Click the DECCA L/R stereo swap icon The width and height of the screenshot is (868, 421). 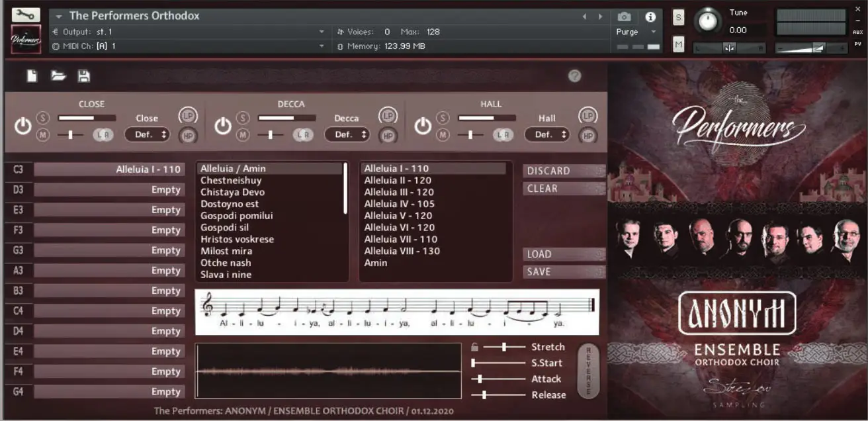(303, 134)
